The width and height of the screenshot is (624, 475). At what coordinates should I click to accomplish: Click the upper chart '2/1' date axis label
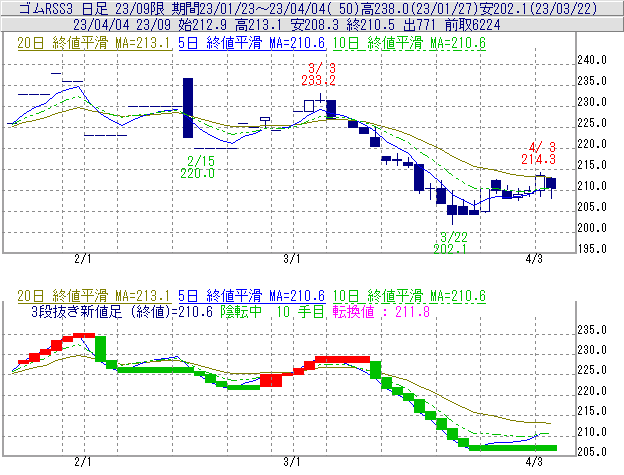tap(82, 259)
